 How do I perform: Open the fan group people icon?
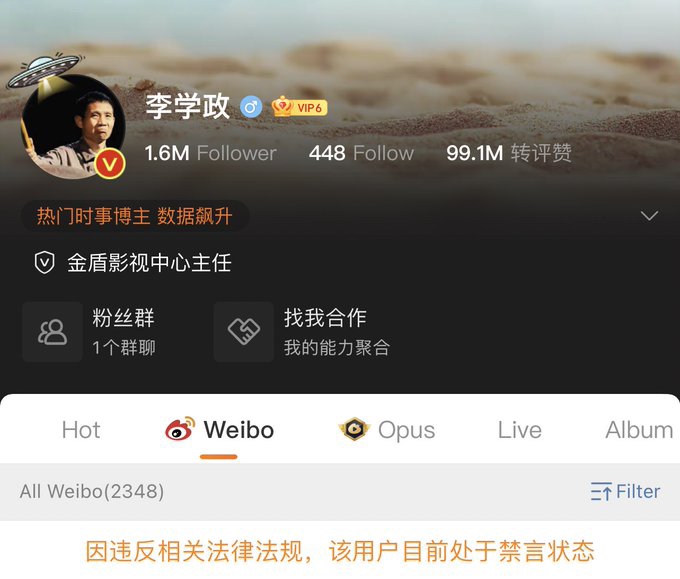pyautogui.click(x=52, y=332)
